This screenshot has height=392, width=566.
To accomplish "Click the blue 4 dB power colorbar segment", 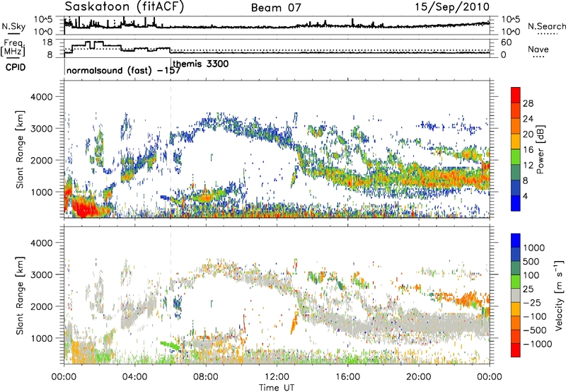I will pyautogui.click(x=516, y=203).
